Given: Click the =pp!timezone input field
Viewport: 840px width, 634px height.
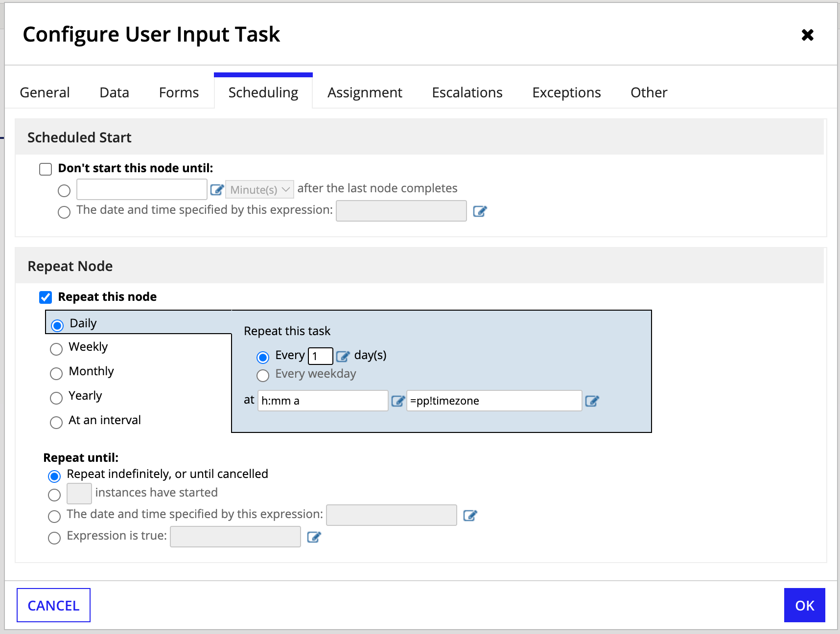Looking at the screenshot, I should [x=494, y=401].
